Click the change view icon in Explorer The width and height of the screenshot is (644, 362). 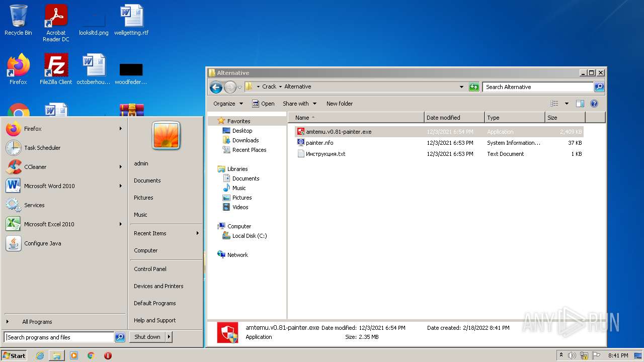[554, 104]
